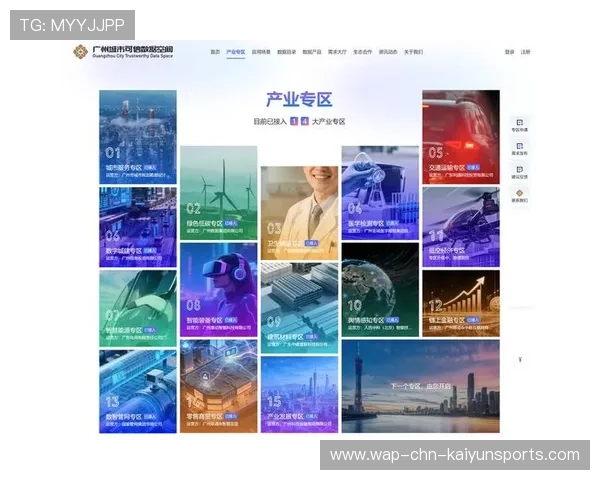Open the 资讯动态 nav item
600x480 pixels.
tap(388, 52)
